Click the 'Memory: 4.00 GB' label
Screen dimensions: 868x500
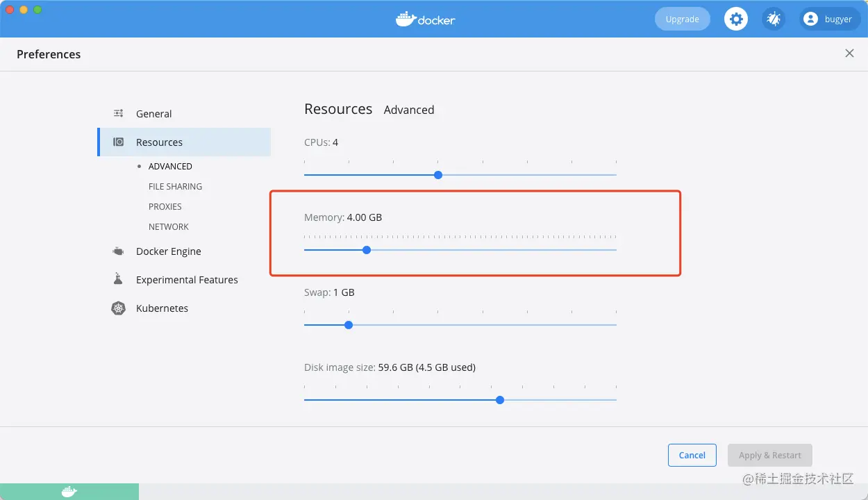click(343, 217)
